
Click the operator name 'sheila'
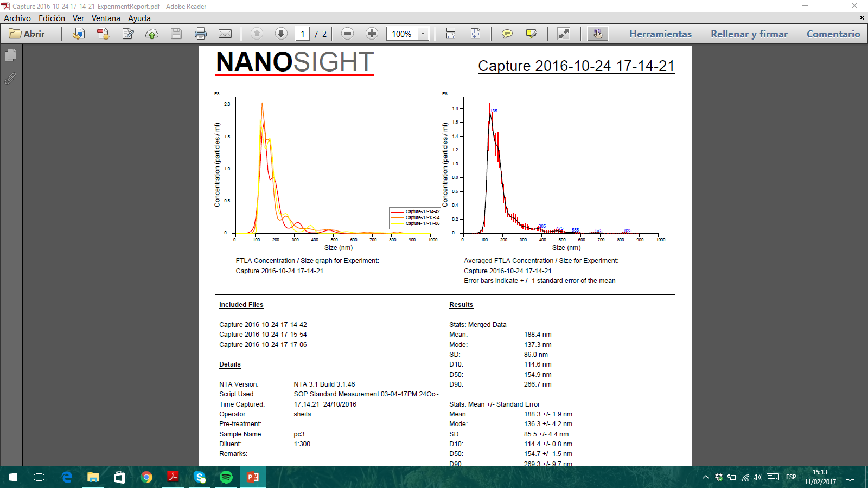302,414
